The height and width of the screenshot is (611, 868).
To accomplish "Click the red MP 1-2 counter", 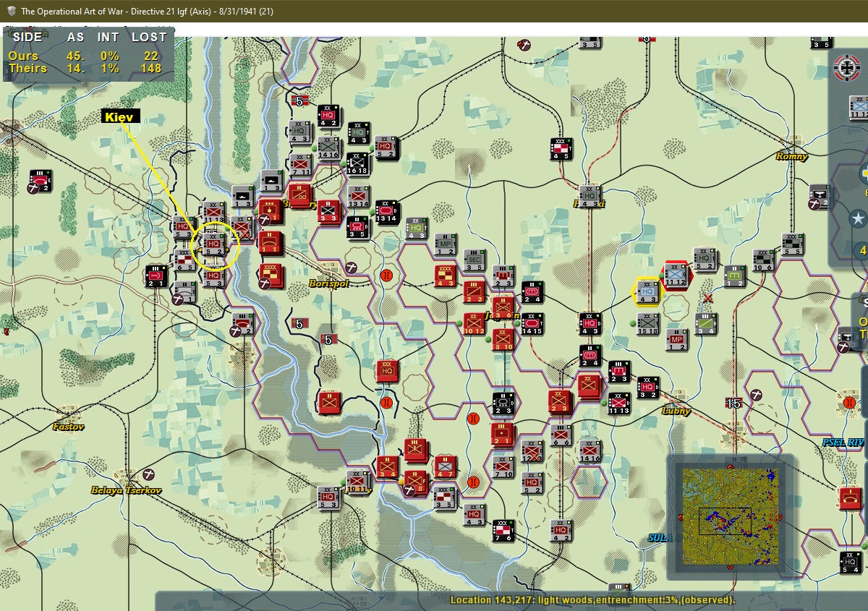I will pos(677,339).
